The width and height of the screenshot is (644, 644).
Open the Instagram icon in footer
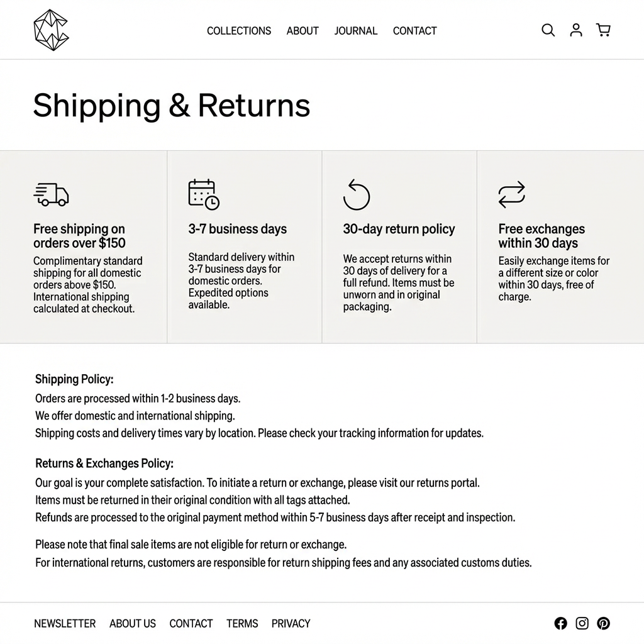[x=582, y=623]
